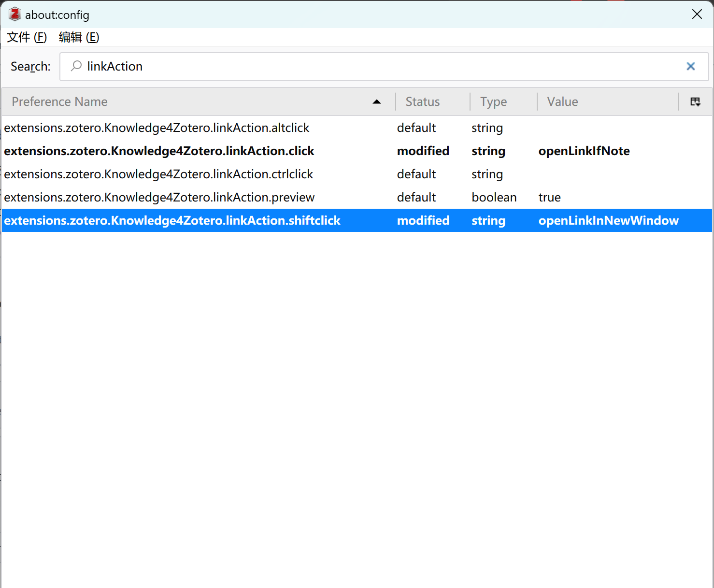This screenshot has height=588, width=714.
Task: Toggle the linkAction.preview boolean true value
Action: [549, 198]
